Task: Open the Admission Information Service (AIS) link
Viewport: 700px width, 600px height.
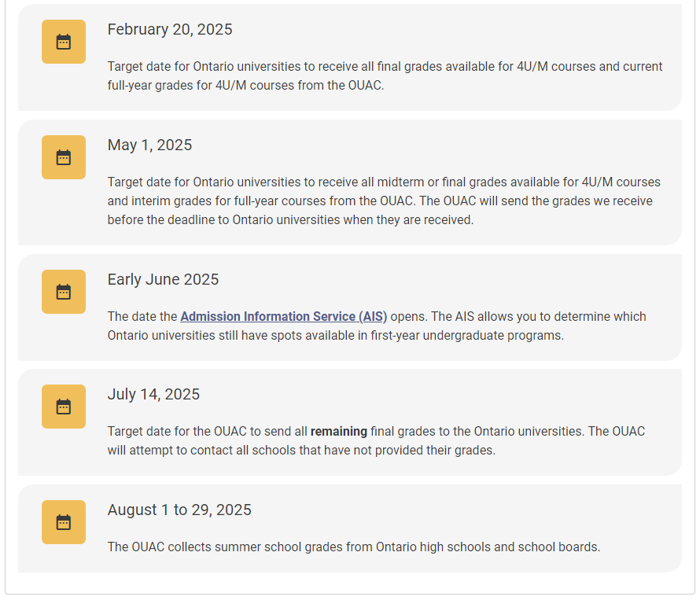Action: point(283,316)
